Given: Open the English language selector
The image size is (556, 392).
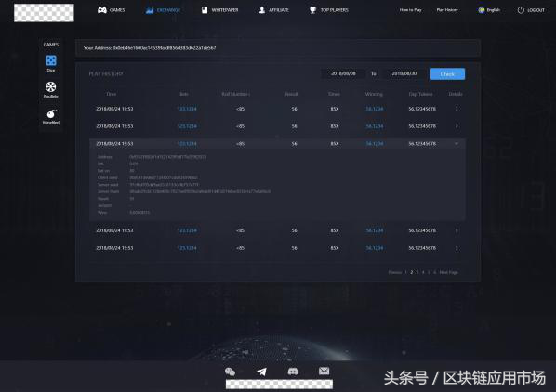Looking at the screenshot, I should 489,10.
